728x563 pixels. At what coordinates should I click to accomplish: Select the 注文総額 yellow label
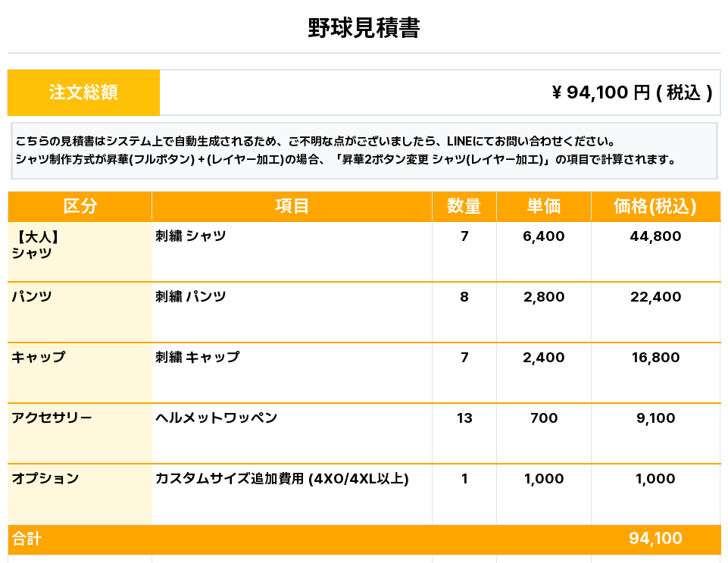click(83, 92)
